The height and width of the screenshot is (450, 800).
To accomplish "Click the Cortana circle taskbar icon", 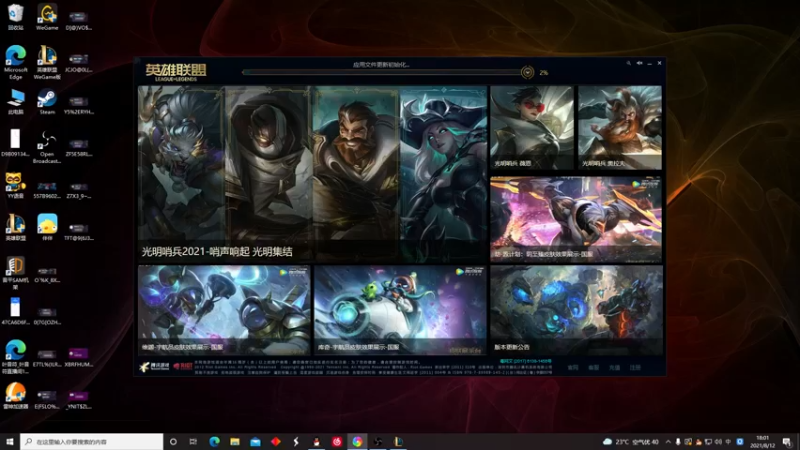I will (173, 441).
